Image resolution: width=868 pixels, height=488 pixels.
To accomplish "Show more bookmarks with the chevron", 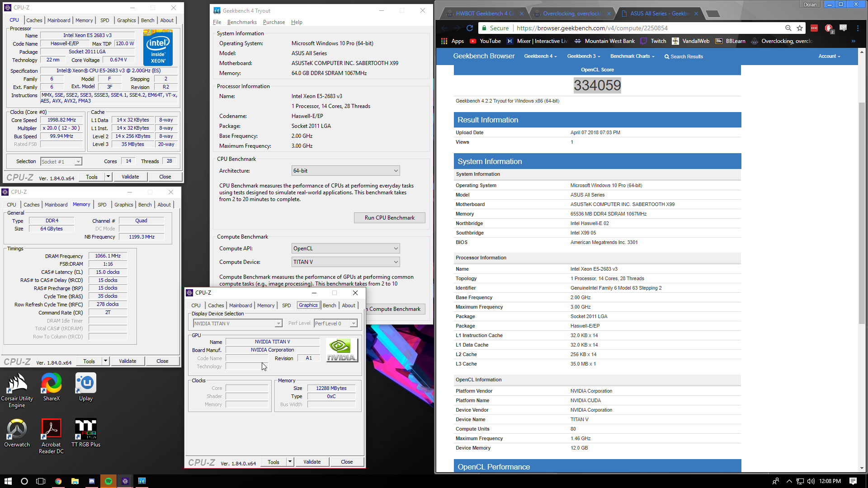I will [x=854, y=41].
